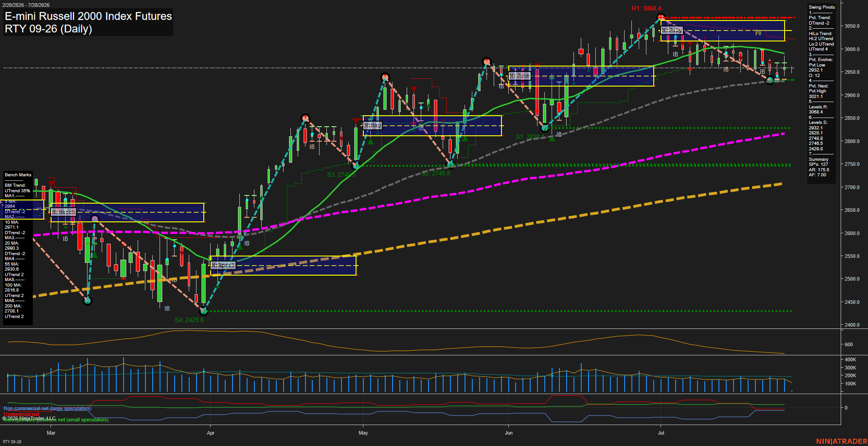Click the M:May monthly range label
The width and height of the screenshot is (868, 446).
(x=372, y=125)
